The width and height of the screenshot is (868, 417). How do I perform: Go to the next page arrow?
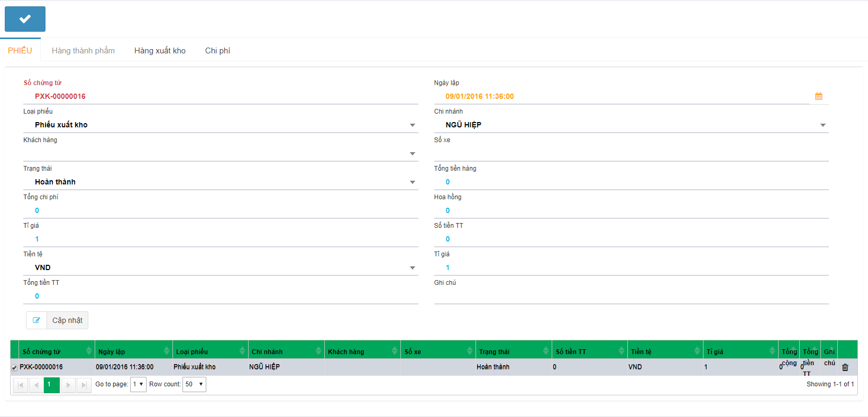(68, 385)
